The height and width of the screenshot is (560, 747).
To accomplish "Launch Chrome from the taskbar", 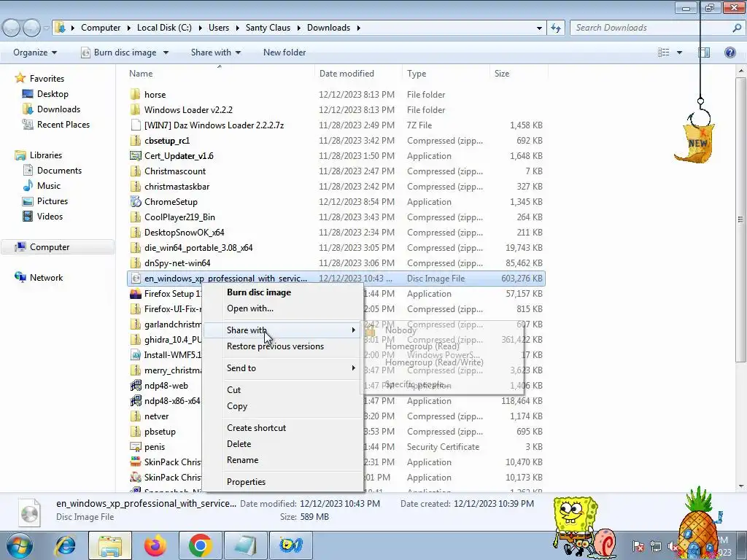I will [200, 545].
